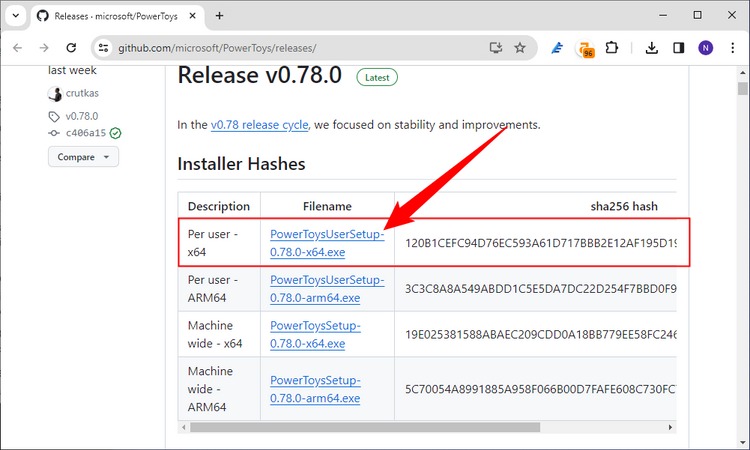Click the Latest badge
Image resolution: width=750 pixels, height=450 pixels.
(377, 77)
